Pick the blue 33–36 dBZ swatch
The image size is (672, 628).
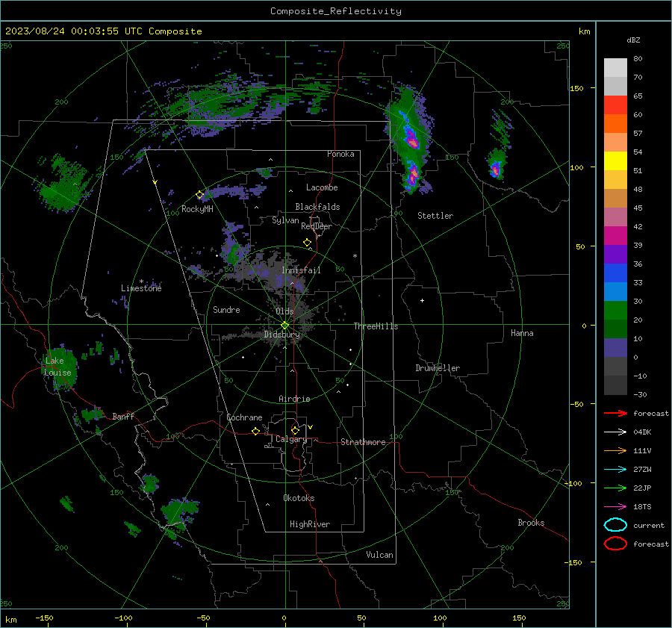click(615, 273)
